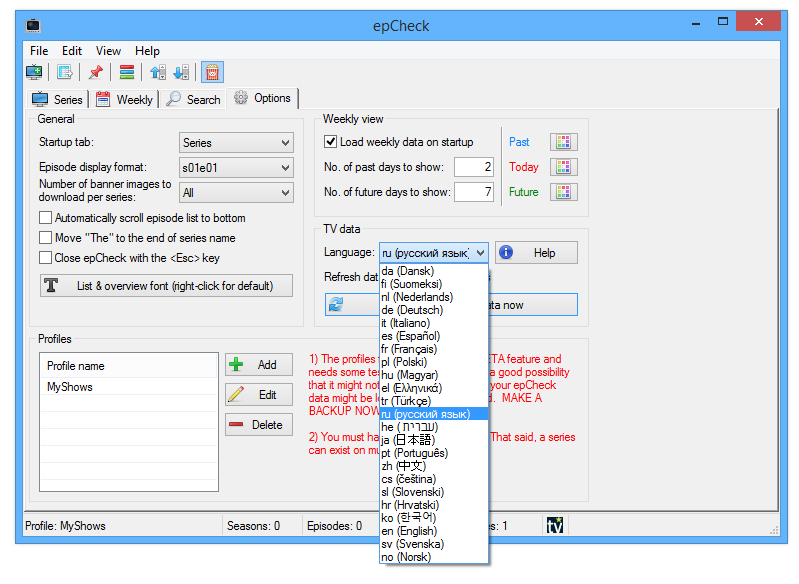Click the red pushpin toolbar icon
The height and width of the screenshot is (584, 799).
(96, 72)
